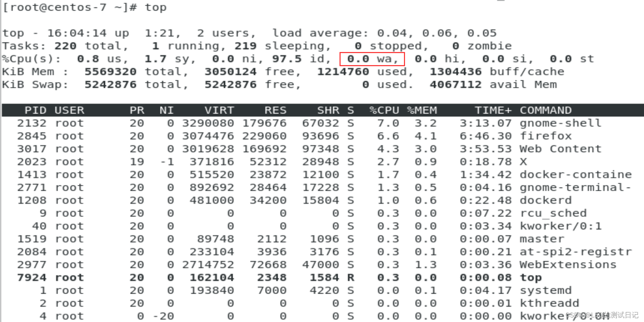Viewport: 644px width, 322px height.
Task: Click the Swap total 5242876 value
Action: 110,85
